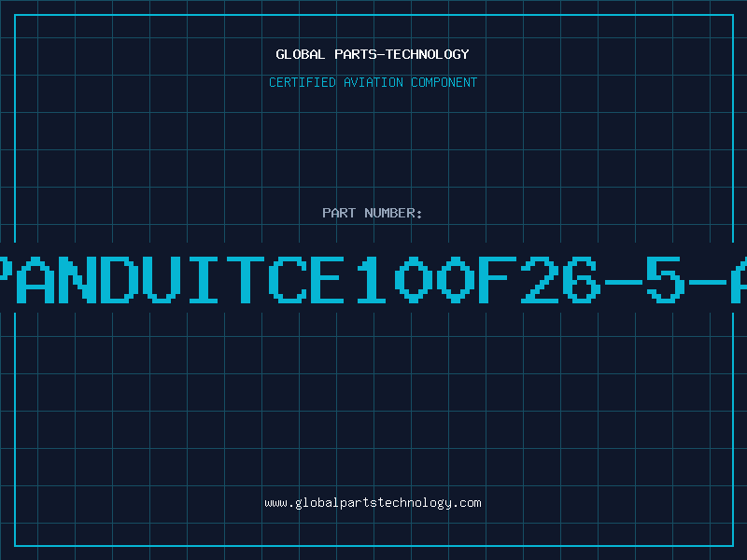
Task: Click the .com ending of the URL
Action: [466, 503]
